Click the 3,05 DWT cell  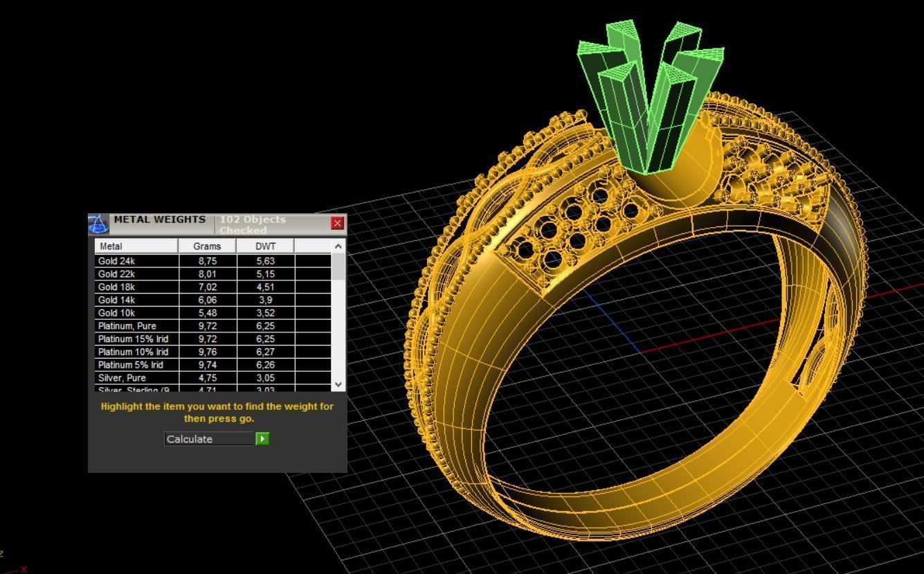[265, 377]
